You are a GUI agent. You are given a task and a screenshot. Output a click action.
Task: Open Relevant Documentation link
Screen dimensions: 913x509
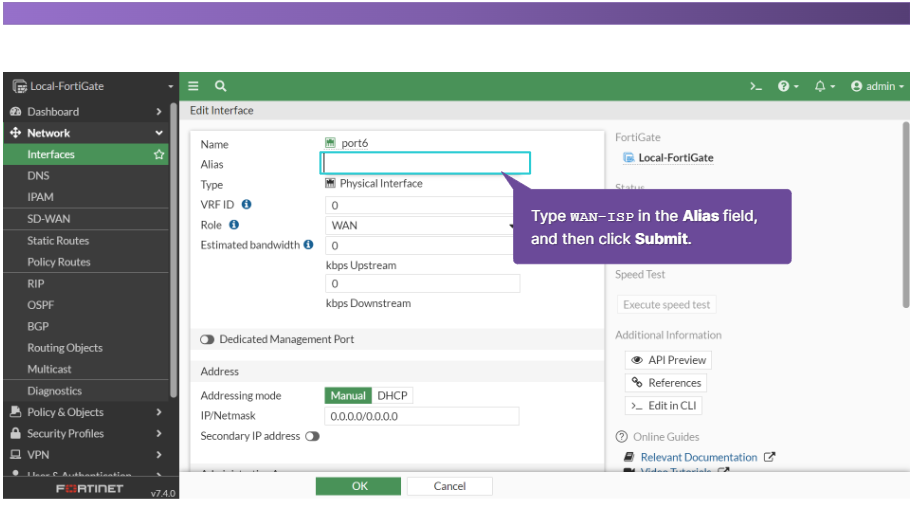pos(699,458)
